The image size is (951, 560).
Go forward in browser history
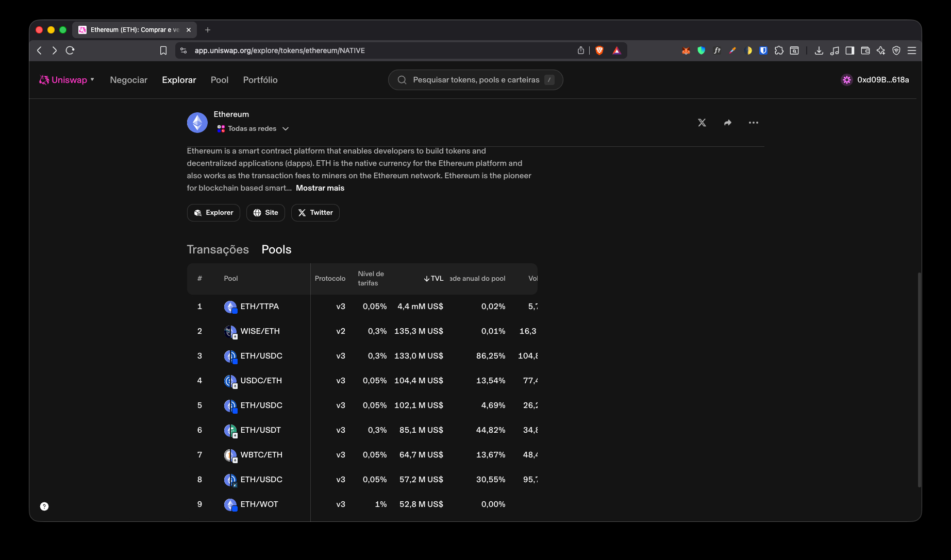(x=55, y=50)
